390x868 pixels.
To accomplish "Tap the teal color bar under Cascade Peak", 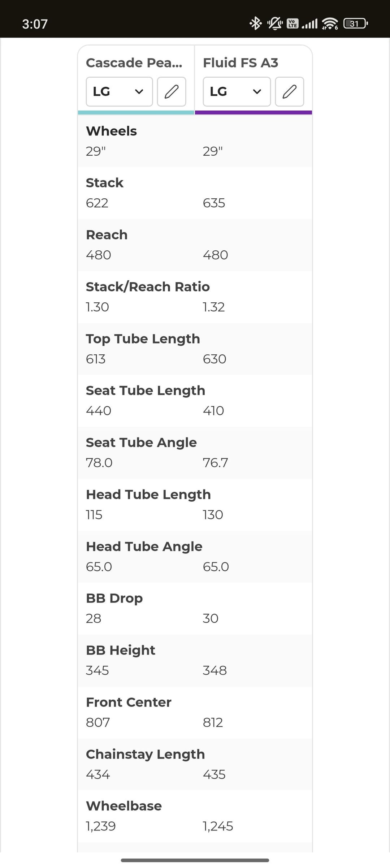I will click(136, 113).
